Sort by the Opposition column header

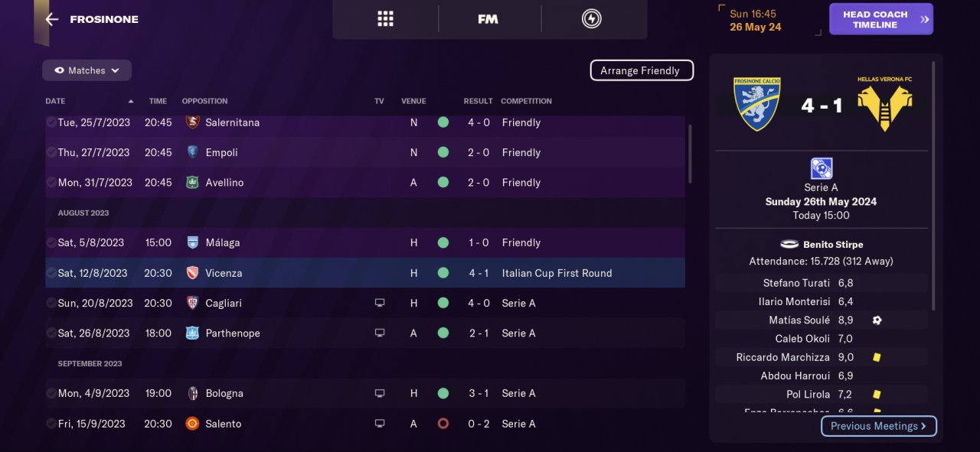pyautogui.click(x=204, y=101)
